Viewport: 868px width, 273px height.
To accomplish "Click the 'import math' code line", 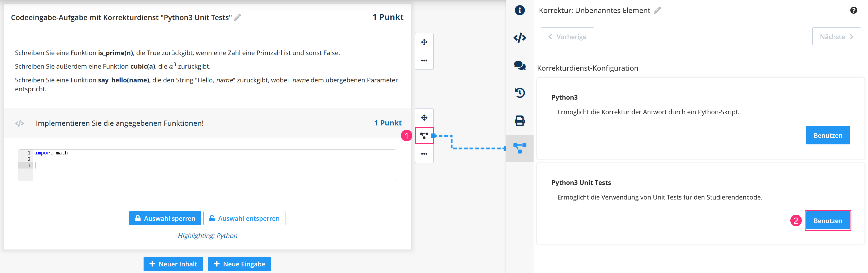I will 51,153.
